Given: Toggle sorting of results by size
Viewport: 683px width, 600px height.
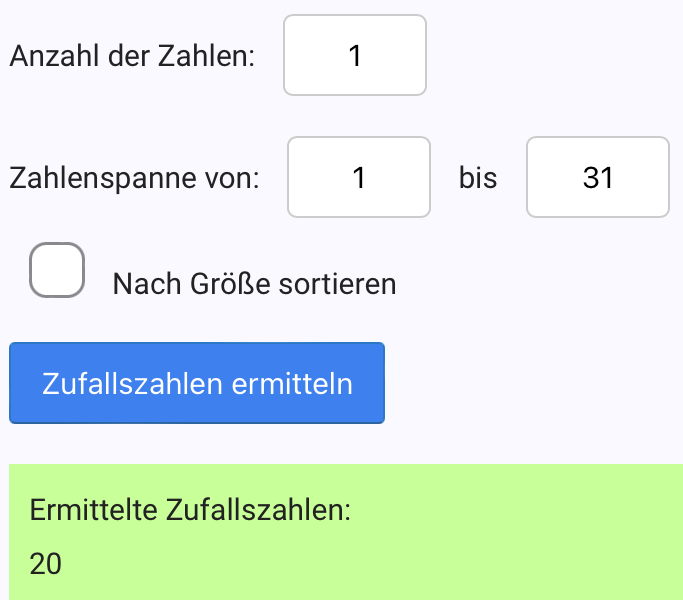Looking at the screenshot, I should point(56,270).
